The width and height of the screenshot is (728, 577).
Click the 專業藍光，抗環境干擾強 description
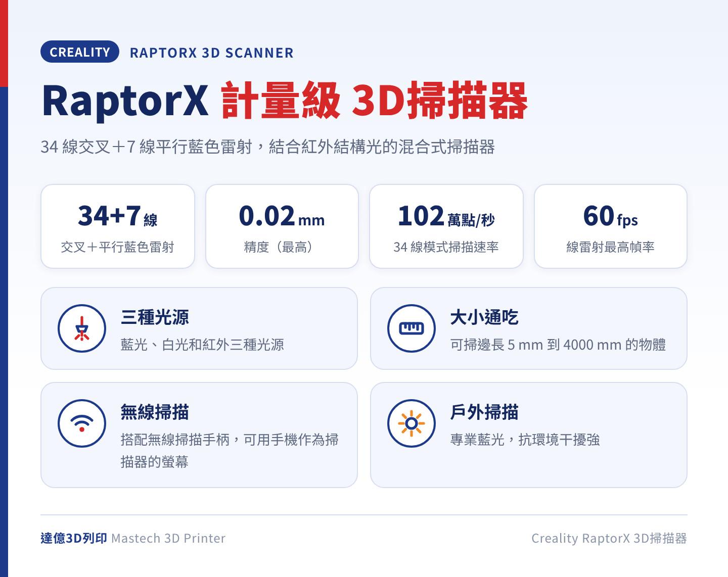tap(525, 440)
